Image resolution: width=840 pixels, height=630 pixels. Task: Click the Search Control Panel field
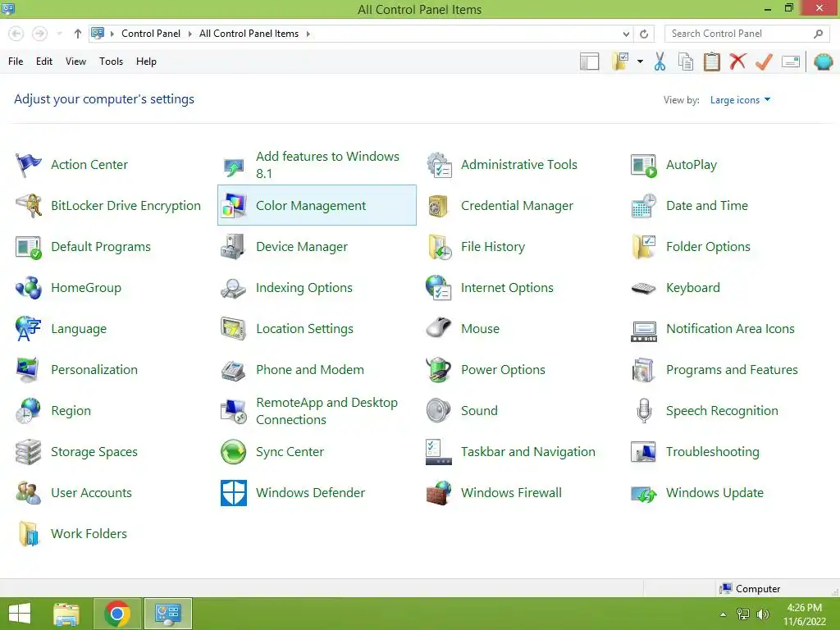tap(746, 34)
